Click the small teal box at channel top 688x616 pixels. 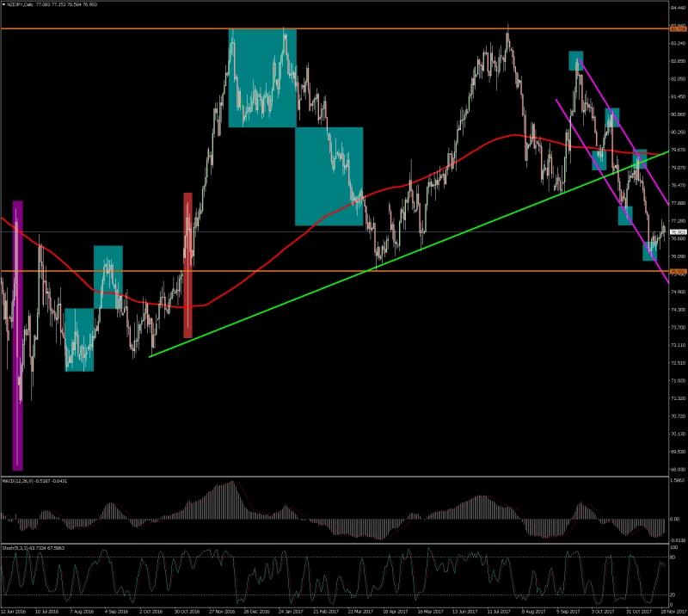click(x=575, y=60)
